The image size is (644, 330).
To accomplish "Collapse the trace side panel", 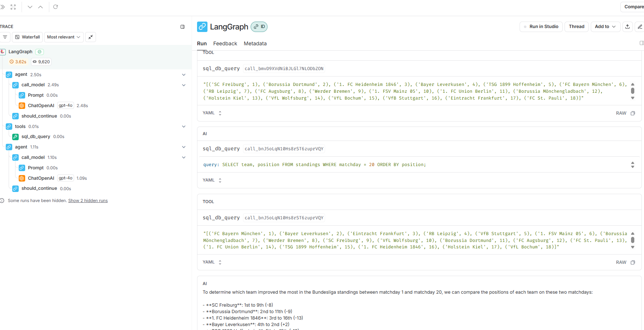I will (x=183, y=27).
